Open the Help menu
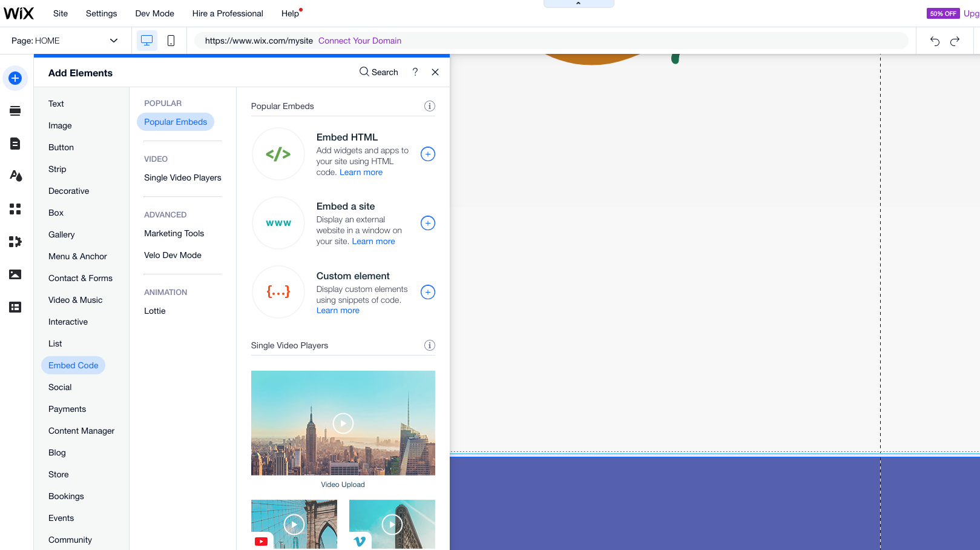This screenshot has height=550, width=980. 291,13
